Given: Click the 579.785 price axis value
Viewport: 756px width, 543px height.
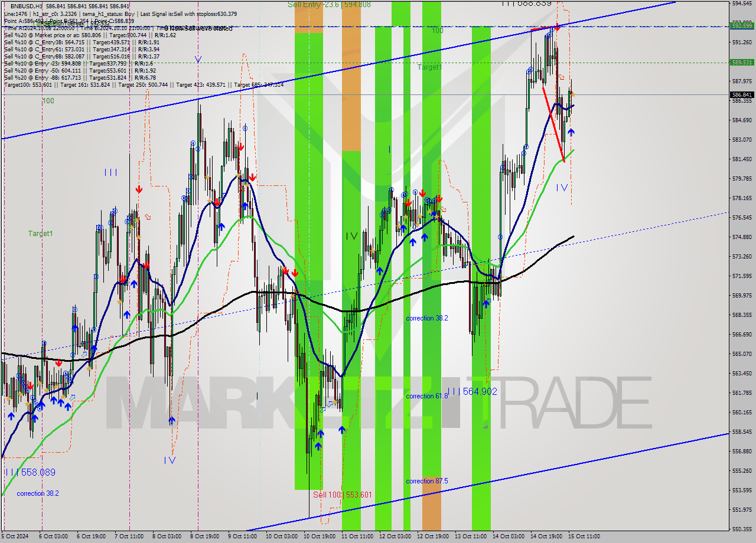Looking at the screenshot, I should pos(742,179).
